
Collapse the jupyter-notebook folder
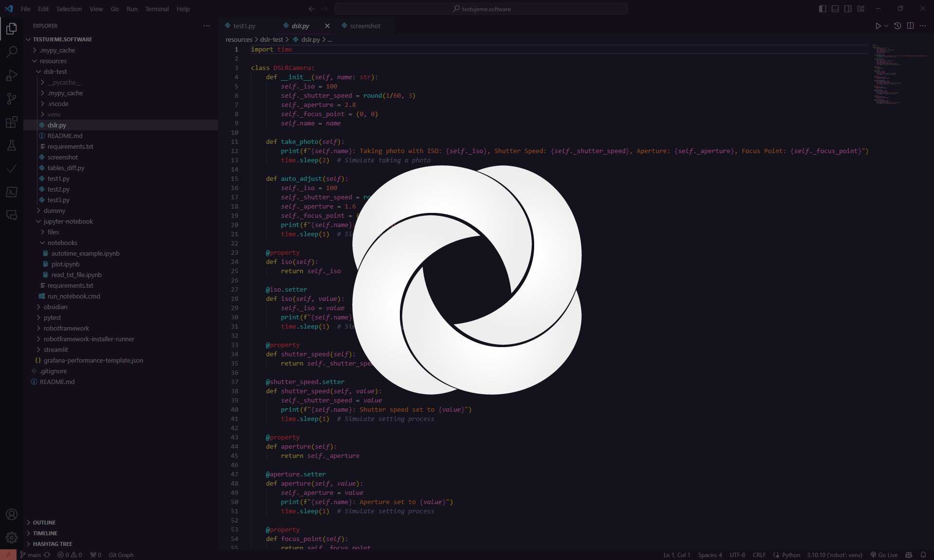68,221
